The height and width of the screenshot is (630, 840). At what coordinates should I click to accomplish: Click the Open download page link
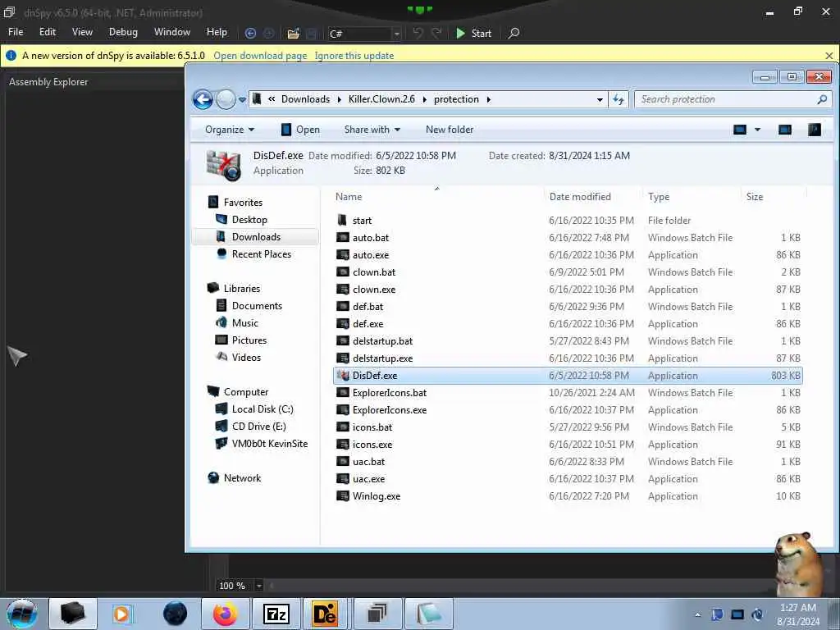260,56
